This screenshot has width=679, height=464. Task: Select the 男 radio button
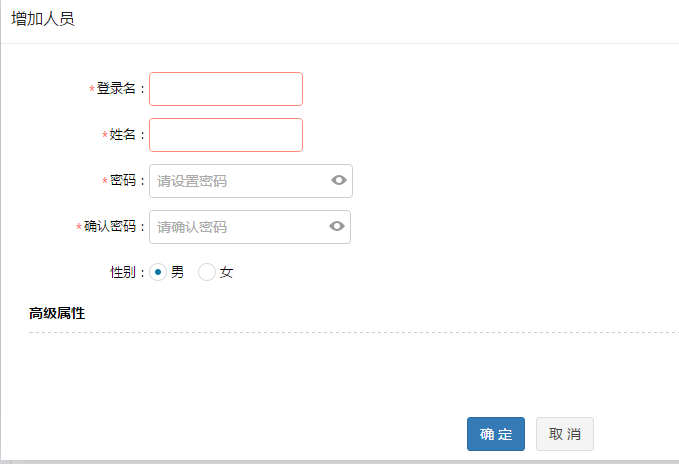158,272
